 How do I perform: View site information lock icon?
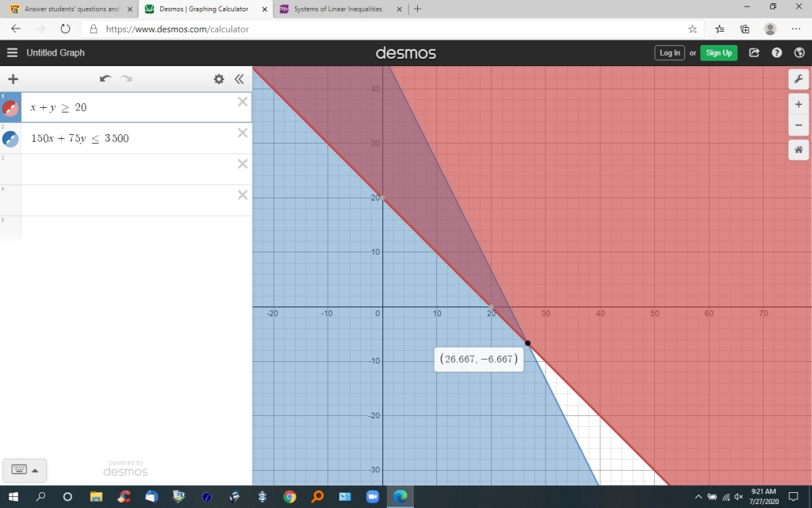click(94, 29)
